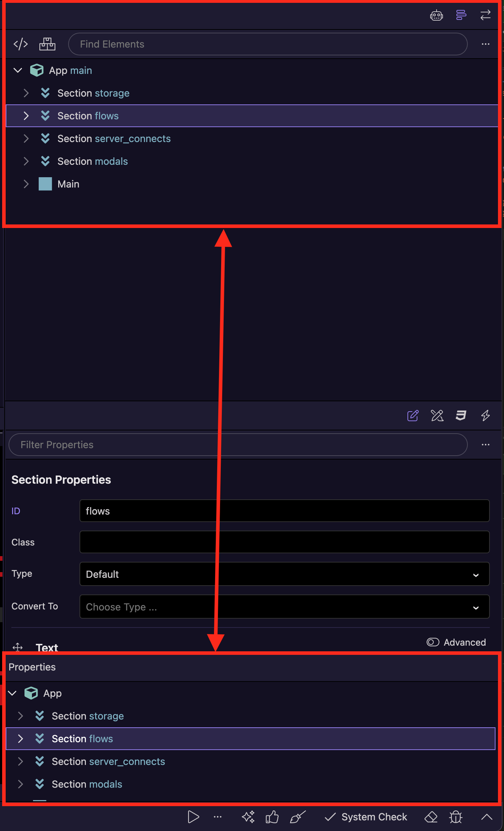Select Section server_connects in top tree
This screenshot has width=504, height=831.
pyautogui.click(x=114, y=138)
